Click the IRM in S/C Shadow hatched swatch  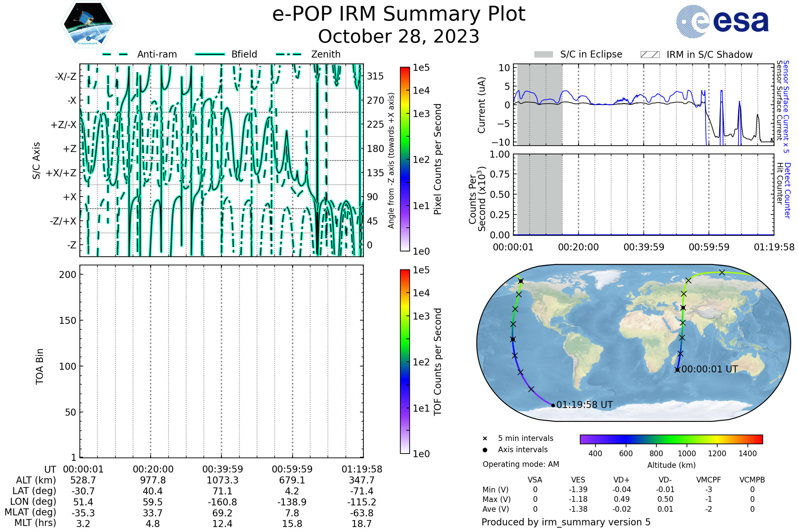click(x=650, y=55)
